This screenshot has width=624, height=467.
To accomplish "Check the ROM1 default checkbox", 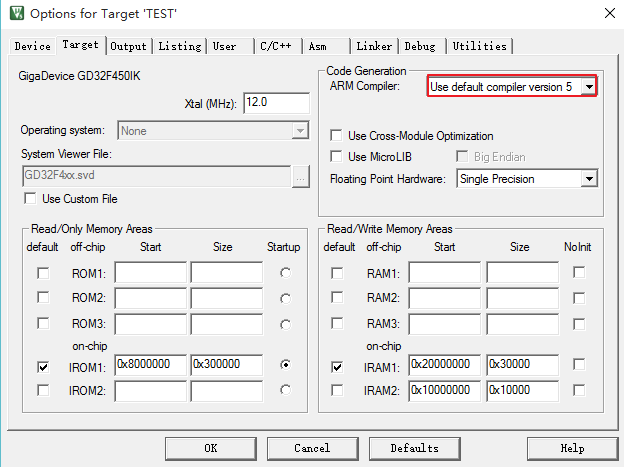I will pos(43,273).
